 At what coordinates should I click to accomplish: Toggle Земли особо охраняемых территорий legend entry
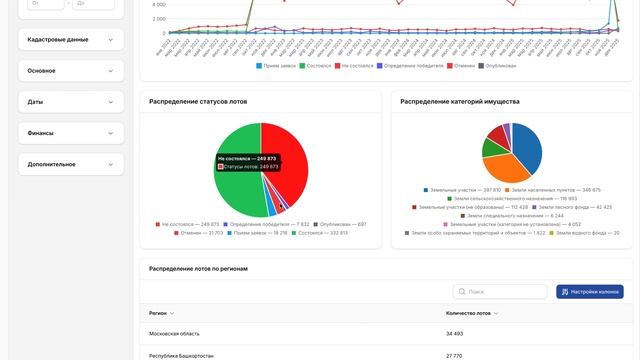(x=475, y=233)
